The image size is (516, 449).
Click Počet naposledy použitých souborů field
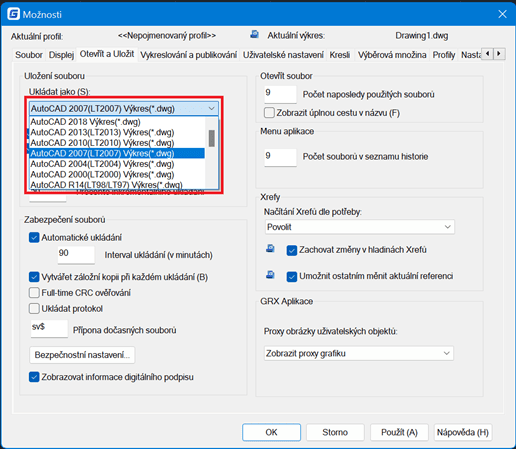coord(280,94)
